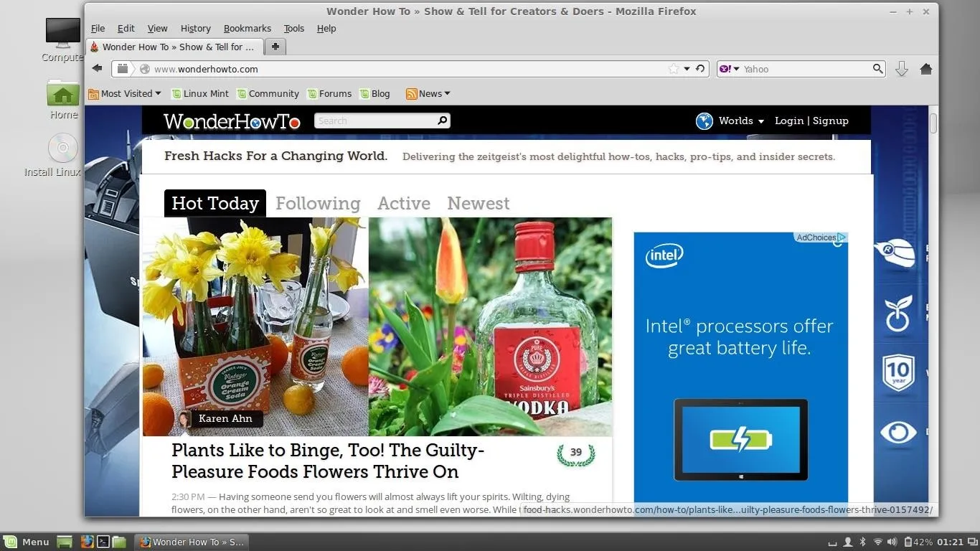Open the Blog bookmark
This screenshot has width=980, height=551.
[374, 93]
